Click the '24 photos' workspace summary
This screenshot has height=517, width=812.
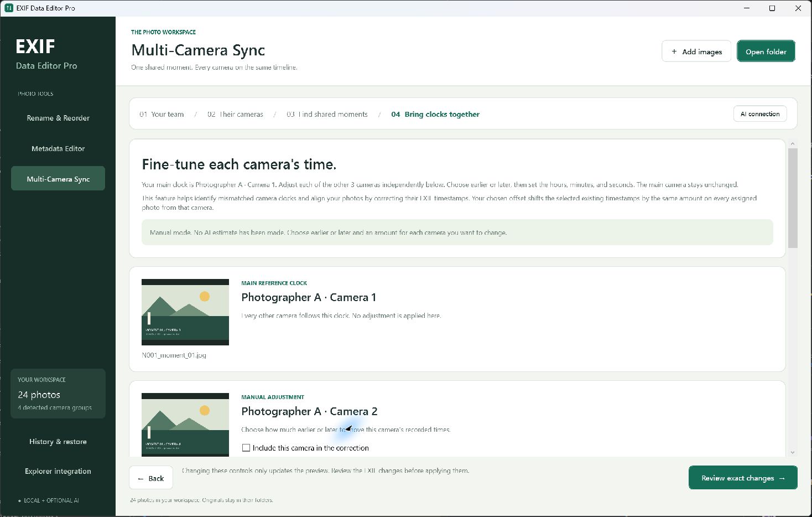pyautogui.click(x=39, y=395)
